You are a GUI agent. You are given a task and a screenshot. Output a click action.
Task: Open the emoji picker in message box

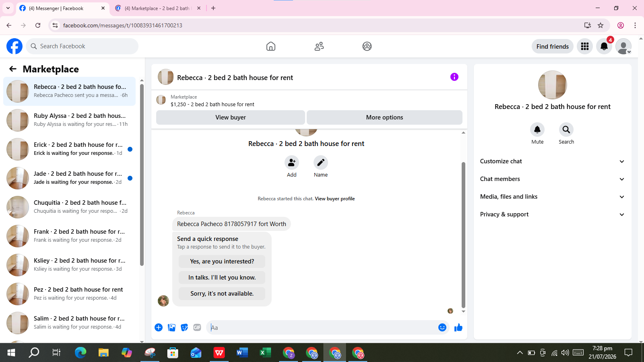pos(442,327)
